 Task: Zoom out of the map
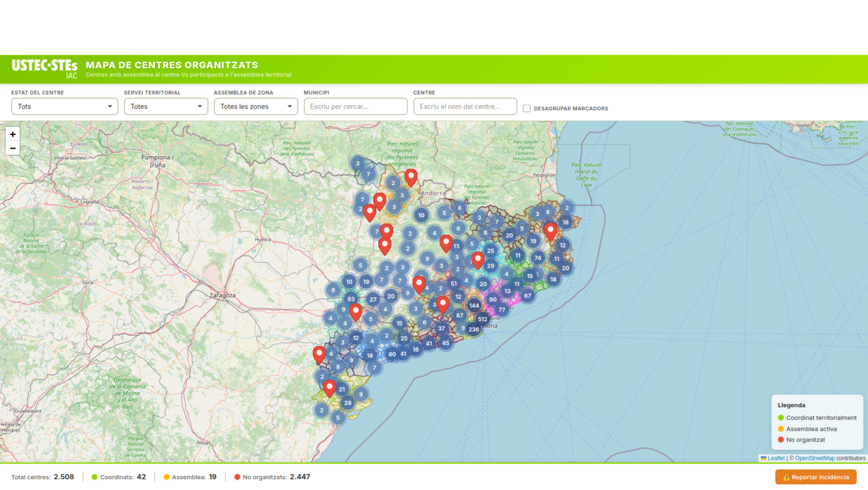point(12,149)
